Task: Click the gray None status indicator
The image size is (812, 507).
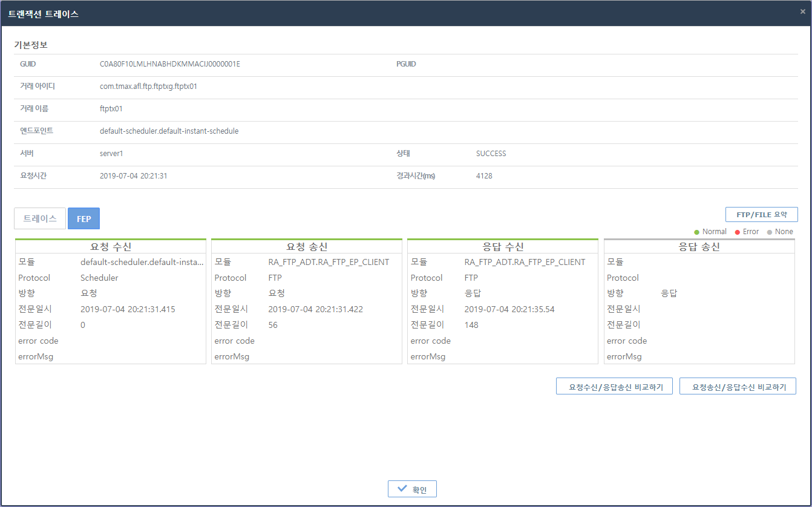Action: [x=770, y=231]
